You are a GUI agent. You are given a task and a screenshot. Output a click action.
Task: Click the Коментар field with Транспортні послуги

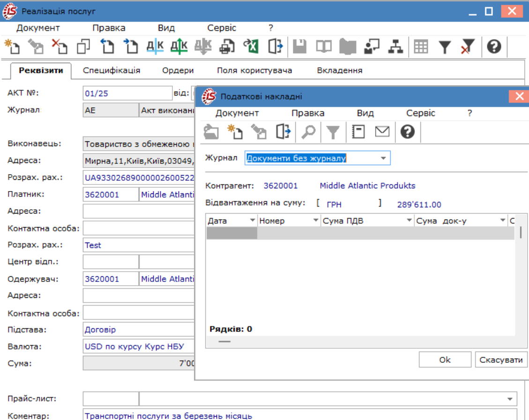pyautogui.click(x=299, y=415)
